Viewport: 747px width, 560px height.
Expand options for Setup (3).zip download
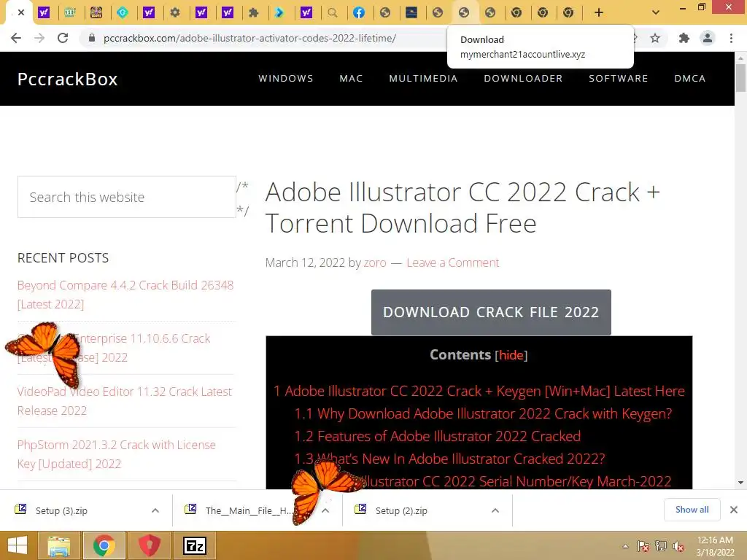[x=155, y=510]
